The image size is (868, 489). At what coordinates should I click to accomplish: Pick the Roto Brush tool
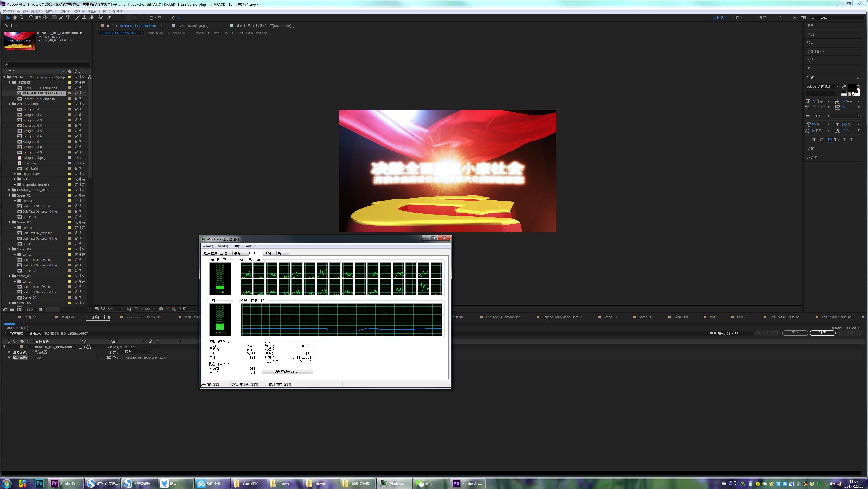100,17
